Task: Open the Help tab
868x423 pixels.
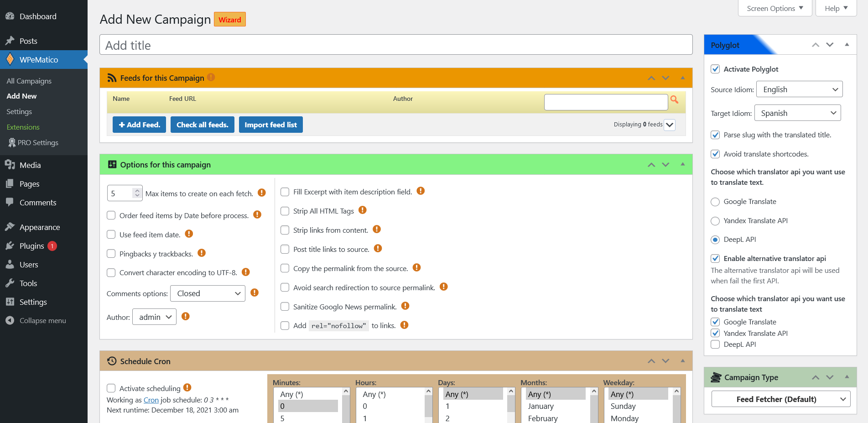Action: pos(836,8)
